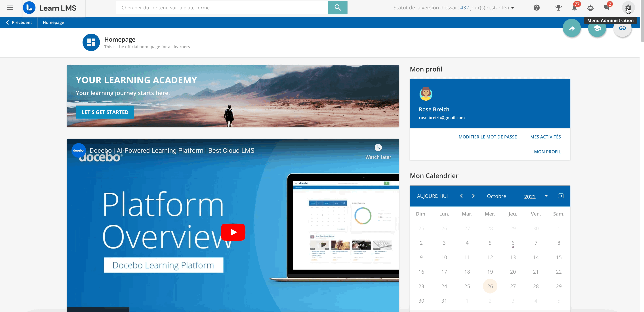Select calendar day 19
Viewport: 644px width, 312px height.
click(490, 272)
